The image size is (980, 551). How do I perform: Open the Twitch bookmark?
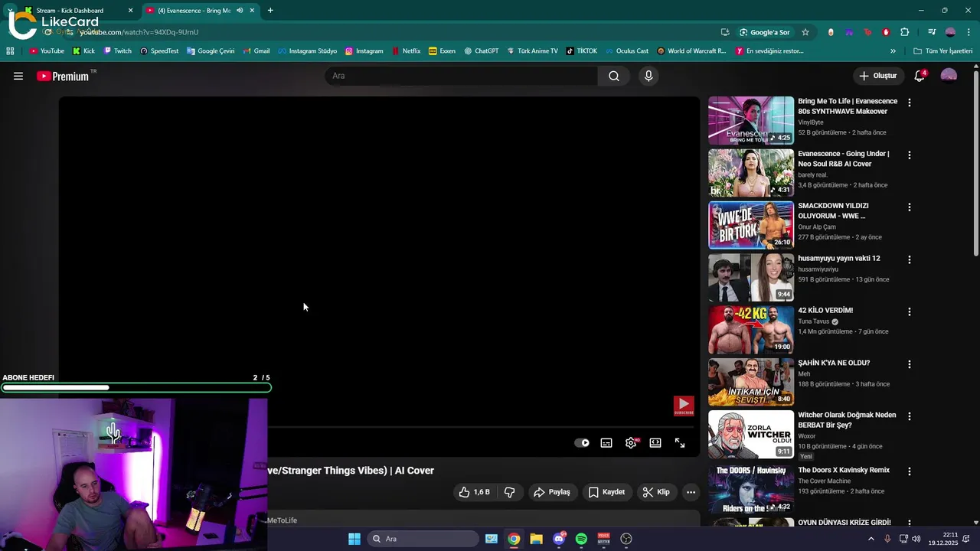pyautogui.click(x=117, y=51)
